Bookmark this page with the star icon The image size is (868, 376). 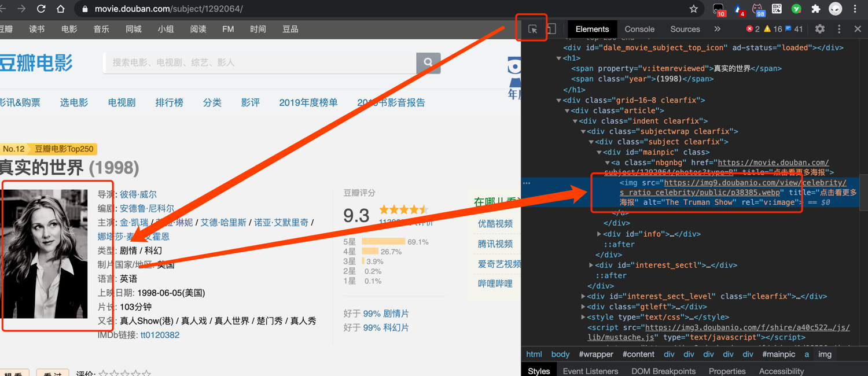pos(693,9)
